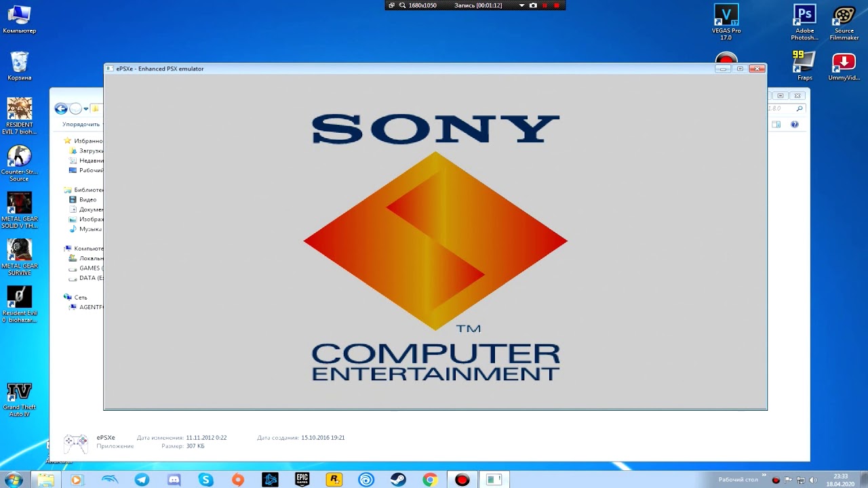
Task: Launch Resident Evil 0 biohazard desktop shortcut
Action: 19,304
